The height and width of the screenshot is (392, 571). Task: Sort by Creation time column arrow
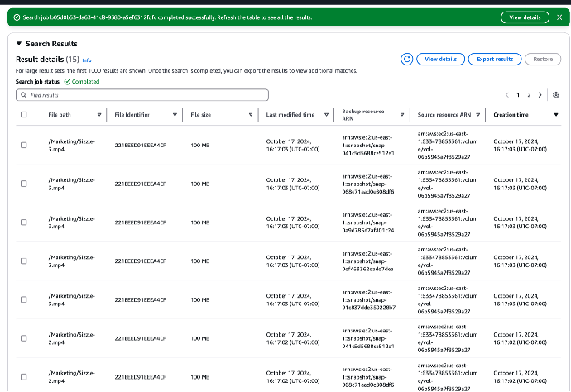(x=554, y=115)
